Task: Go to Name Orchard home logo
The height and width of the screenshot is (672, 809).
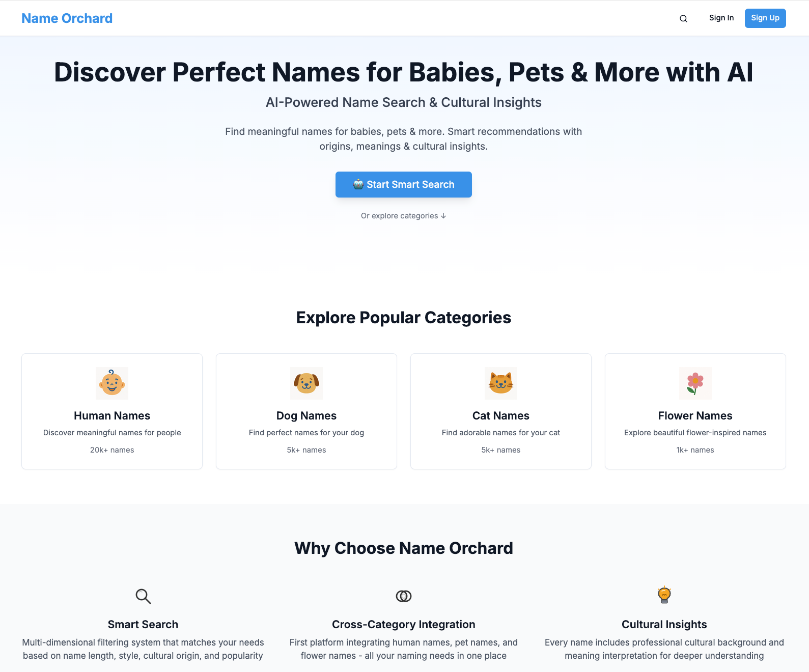Action: [67, 18]
